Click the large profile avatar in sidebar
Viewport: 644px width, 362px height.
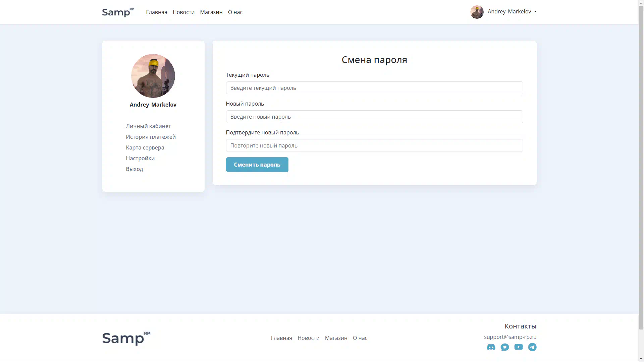click(x=153, y=76)
